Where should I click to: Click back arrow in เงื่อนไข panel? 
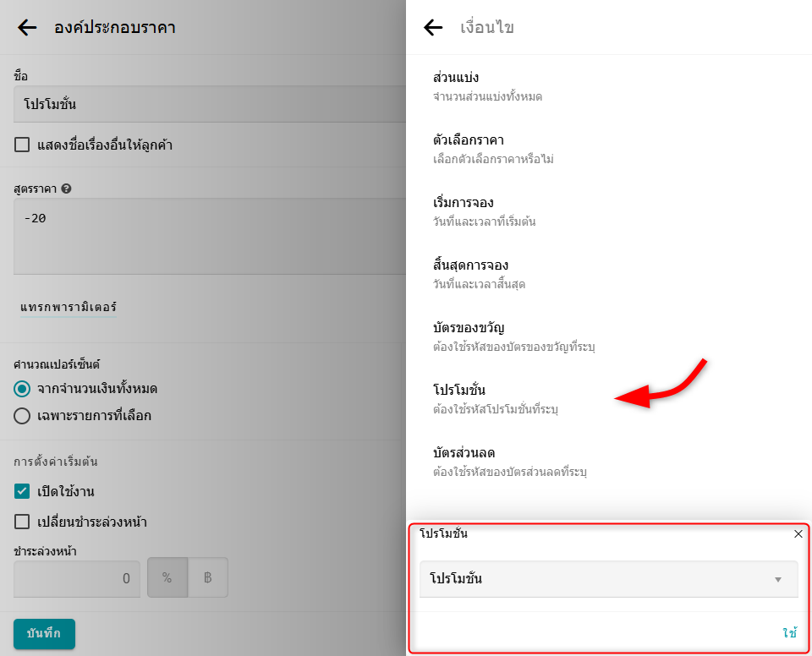click(433, 28)
